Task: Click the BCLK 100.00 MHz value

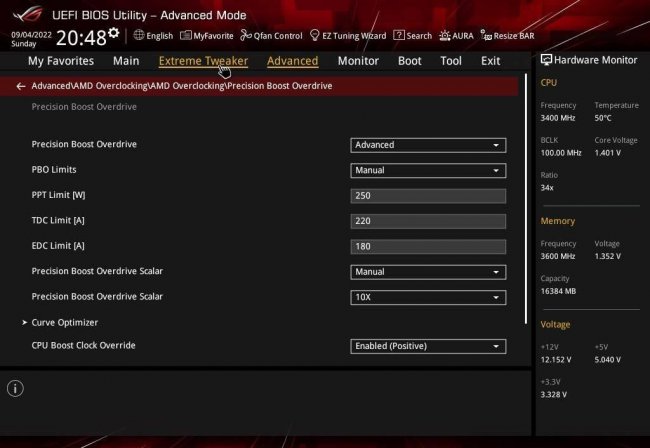Action: [561, 153]
